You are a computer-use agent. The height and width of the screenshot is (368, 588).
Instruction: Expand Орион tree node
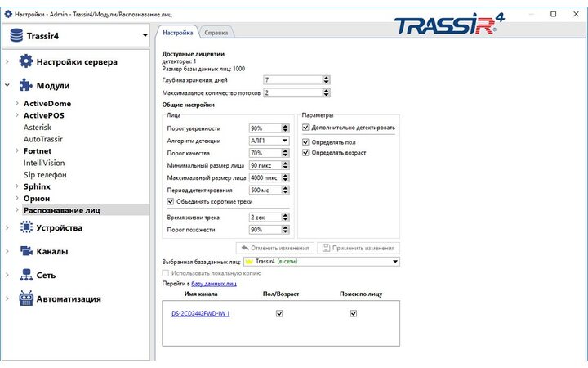(17, 198)
